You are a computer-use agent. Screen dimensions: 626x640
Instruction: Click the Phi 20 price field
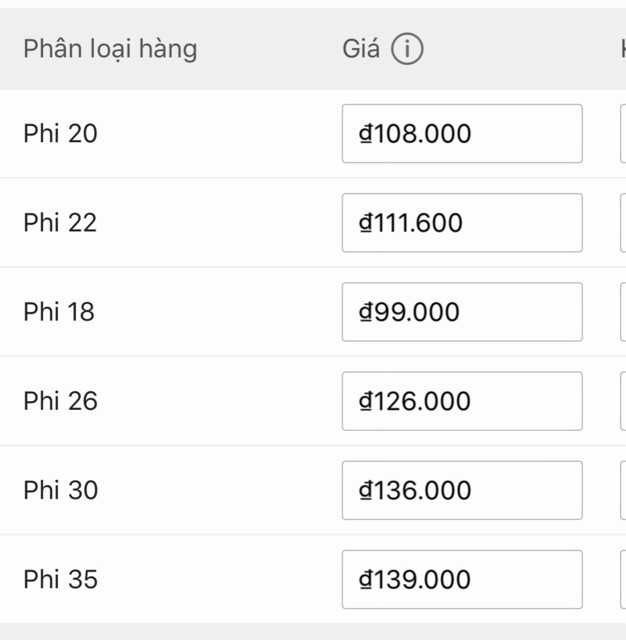(x=462, y=133)
